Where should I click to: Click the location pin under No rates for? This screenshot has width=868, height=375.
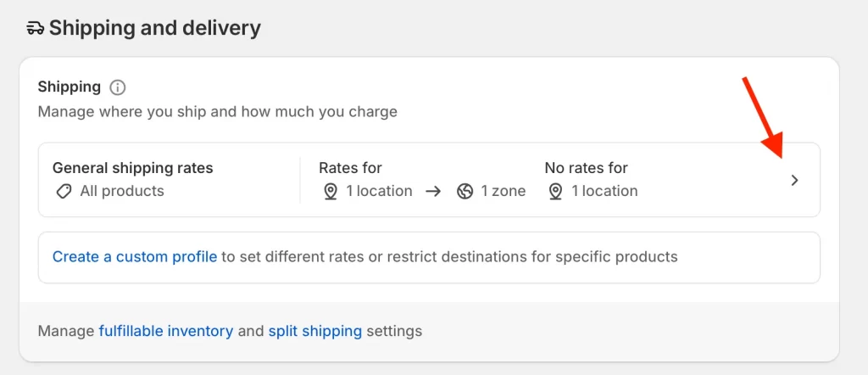tap(556, 192)
